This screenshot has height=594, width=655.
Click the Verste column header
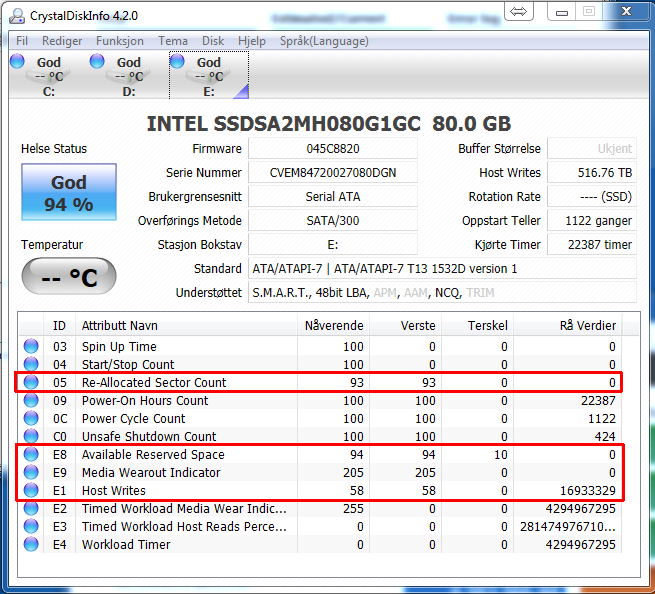(x=405, y=325)
